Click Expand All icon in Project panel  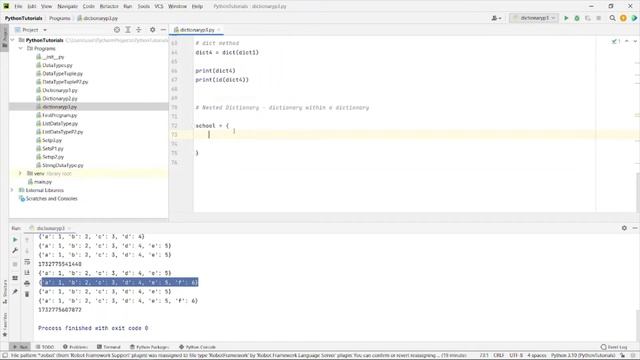click(128, 30)
